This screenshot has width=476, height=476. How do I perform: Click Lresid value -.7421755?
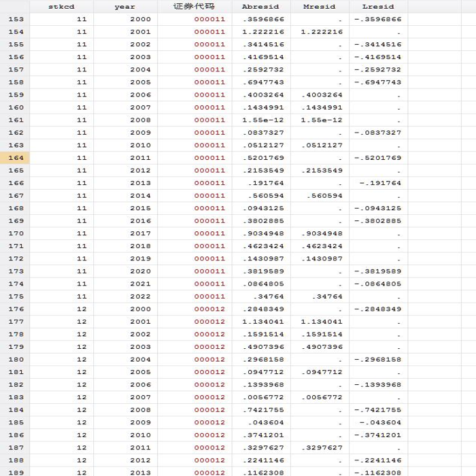click(378, 410)
